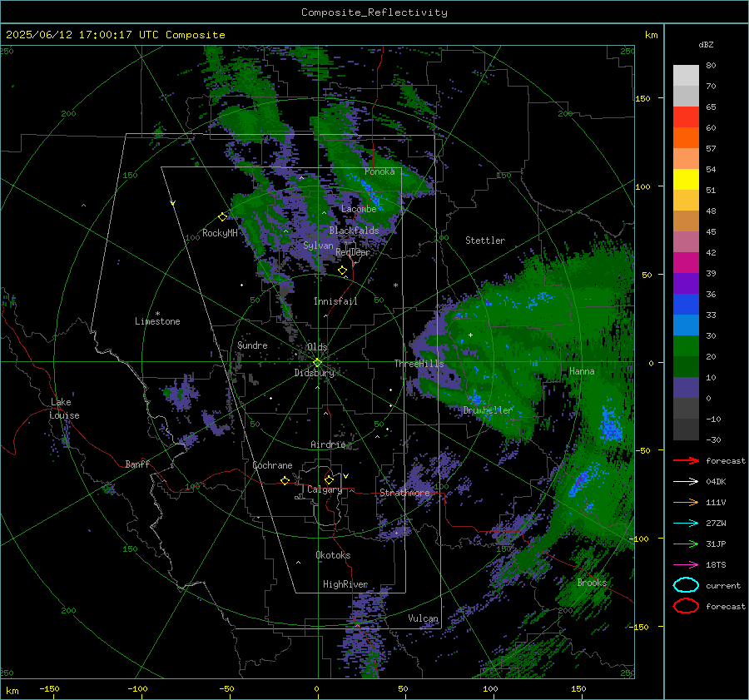
Task: Select the Innisfail label
Action: coord(335,301)
